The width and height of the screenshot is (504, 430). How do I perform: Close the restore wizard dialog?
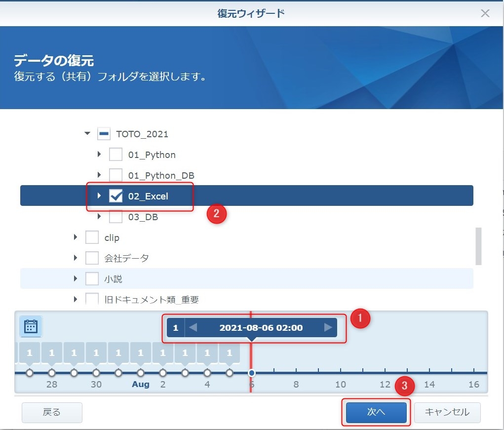[485, 13]
